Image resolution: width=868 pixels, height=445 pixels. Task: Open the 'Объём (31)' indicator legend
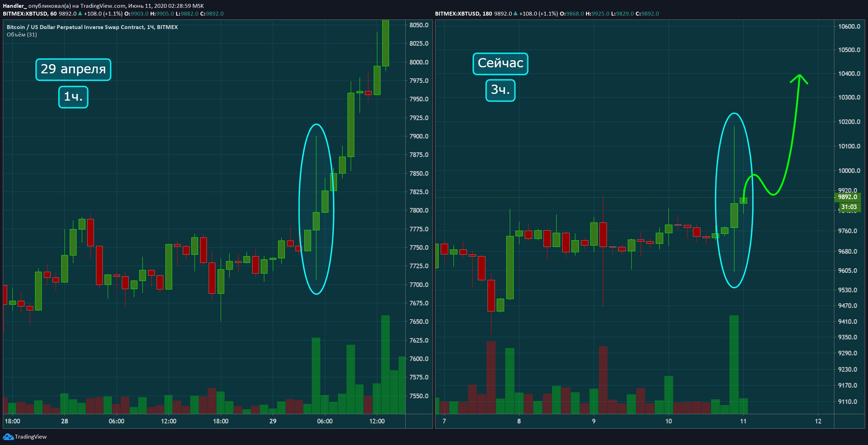click(x=22, y=34)
